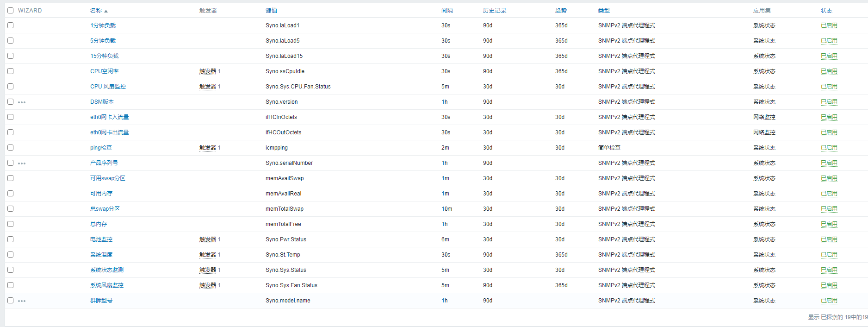Click key text Syno.Sys.CPU.Fan.Status
The width and height of the screenshot is (868, 327).
[x=298, y=87]
